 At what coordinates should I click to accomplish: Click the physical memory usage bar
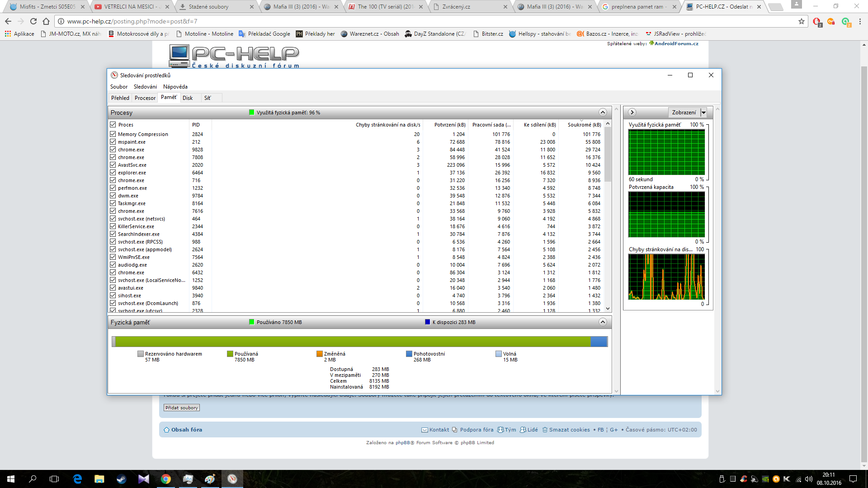click(x=359, y=342)
